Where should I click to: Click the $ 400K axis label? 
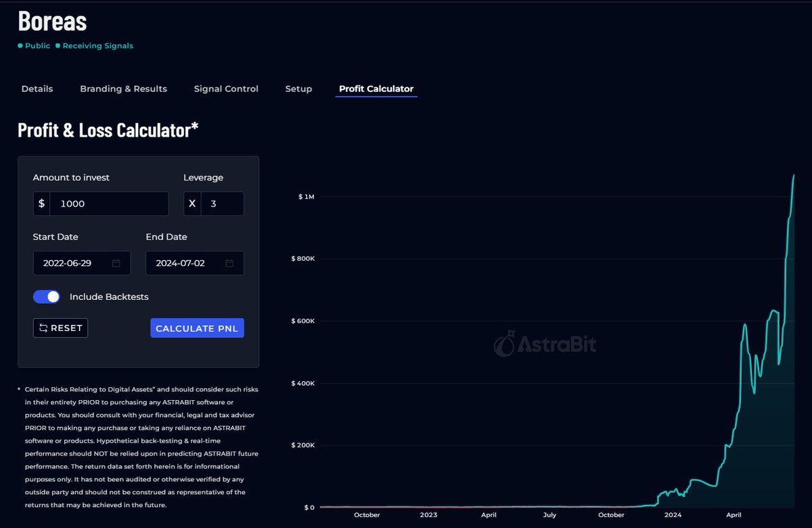(303, 383)
